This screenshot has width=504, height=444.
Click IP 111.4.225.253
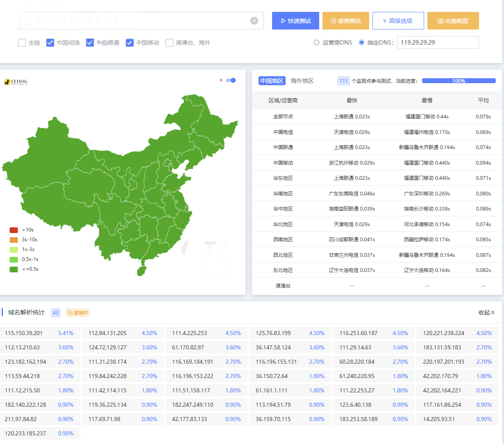[190, 333]
